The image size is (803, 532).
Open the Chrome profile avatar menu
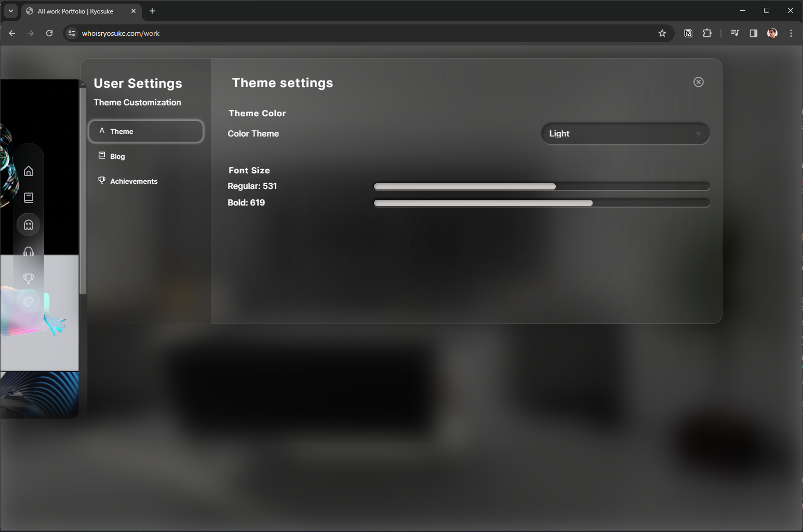click(x=772, y=33)
